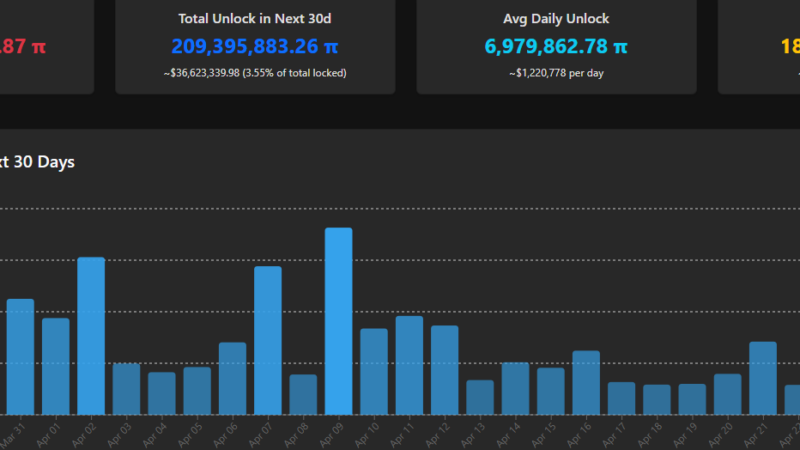Select the Apr 16 bar
This screenshot has height=450, width=800.
[586, 382]
